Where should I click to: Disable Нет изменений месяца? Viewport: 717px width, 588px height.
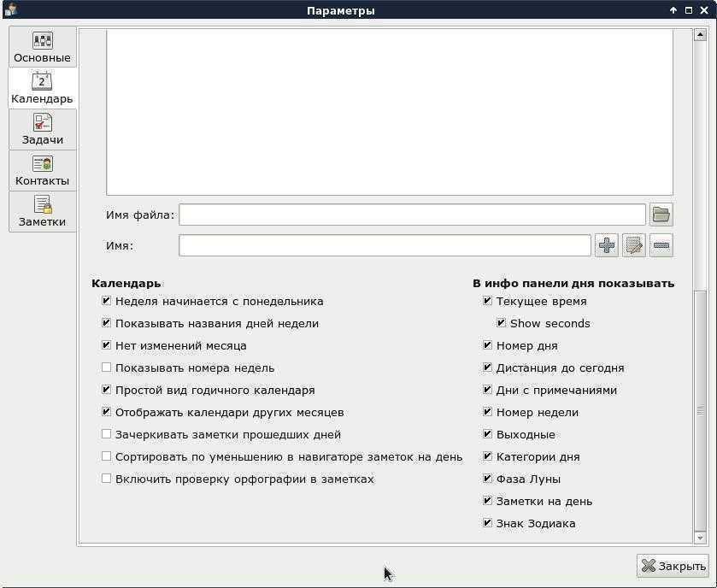pos(106,345)
